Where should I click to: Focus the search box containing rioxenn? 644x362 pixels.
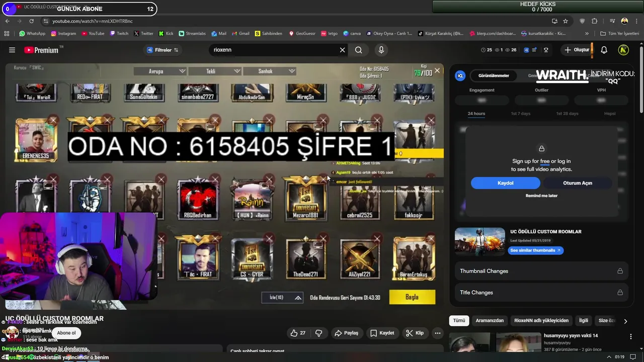coord(274,50)
